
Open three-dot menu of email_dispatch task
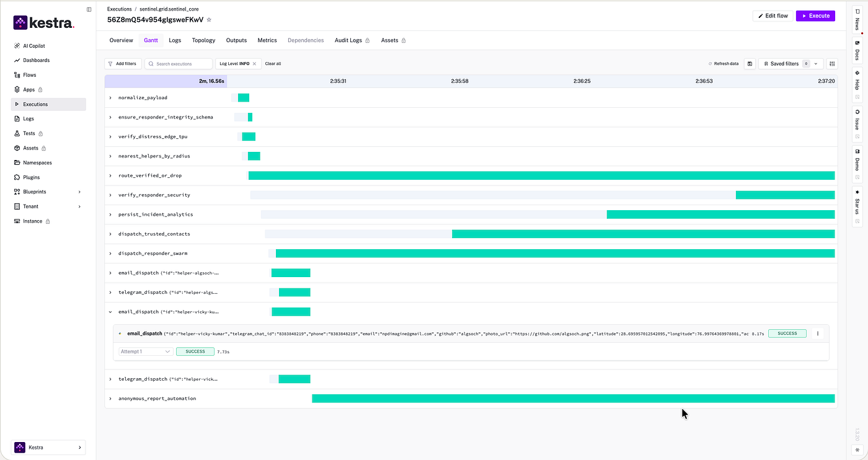[818, 334]
